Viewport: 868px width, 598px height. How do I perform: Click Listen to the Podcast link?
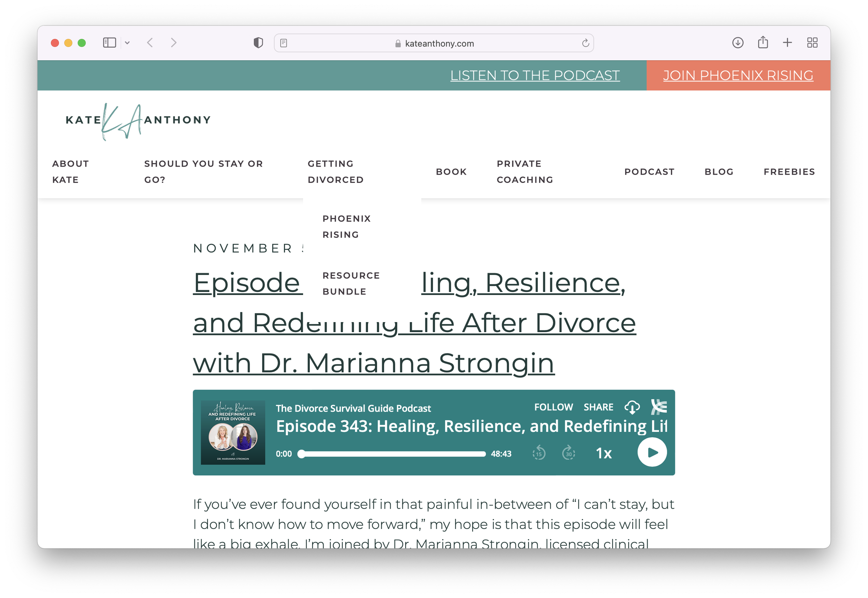[x=535, y=75]
